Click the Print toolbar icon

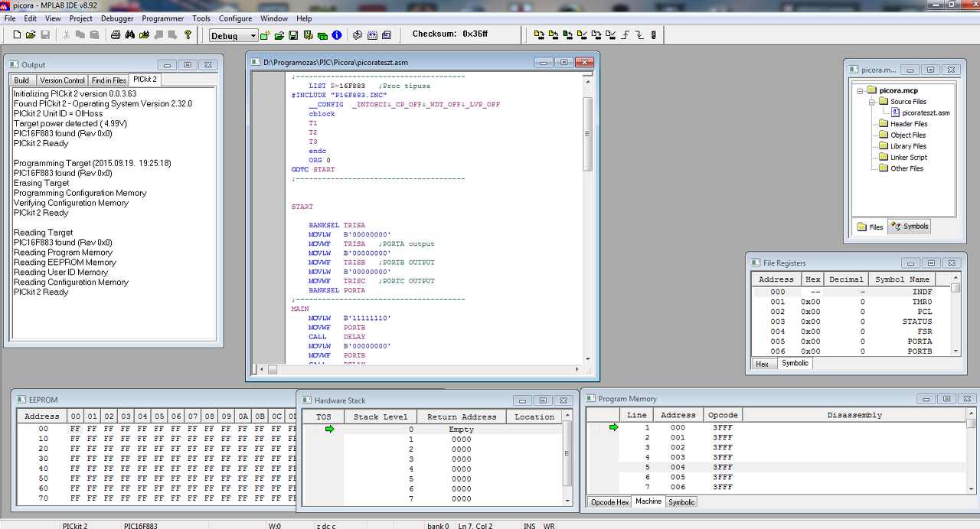(x=116, y=34)
